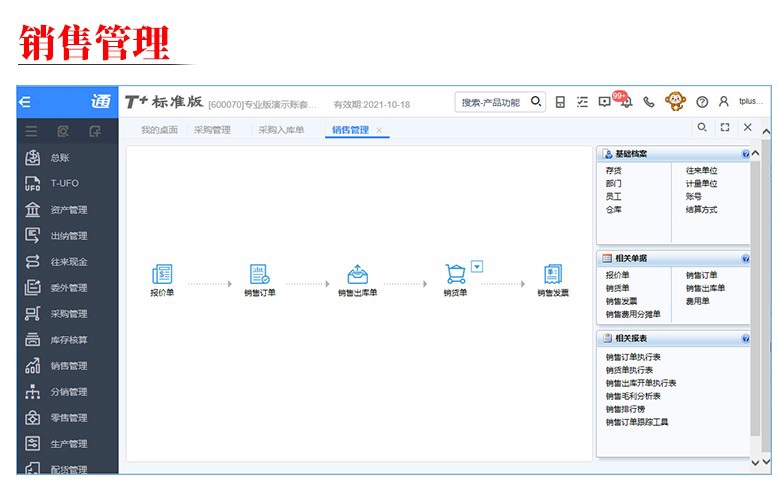
Task: Open the 报价单 workflow icon
Action: (x=162, y=274)
